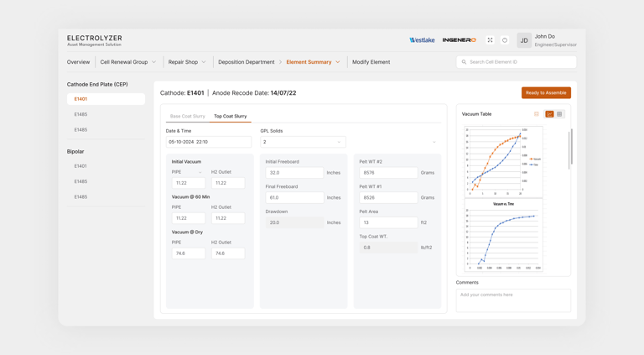Click the ELECTROLYZER app logo

(x=95, y=40)
